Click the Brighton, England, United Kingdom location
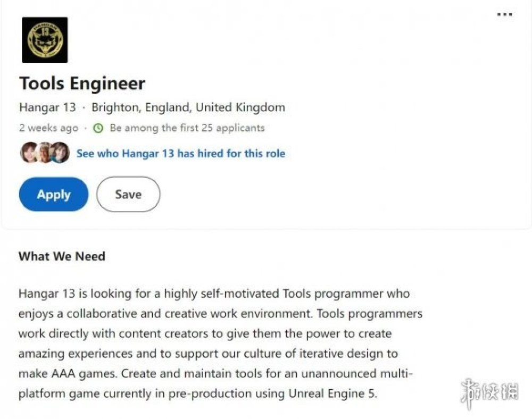532x419 pixels. click(188, 107)
